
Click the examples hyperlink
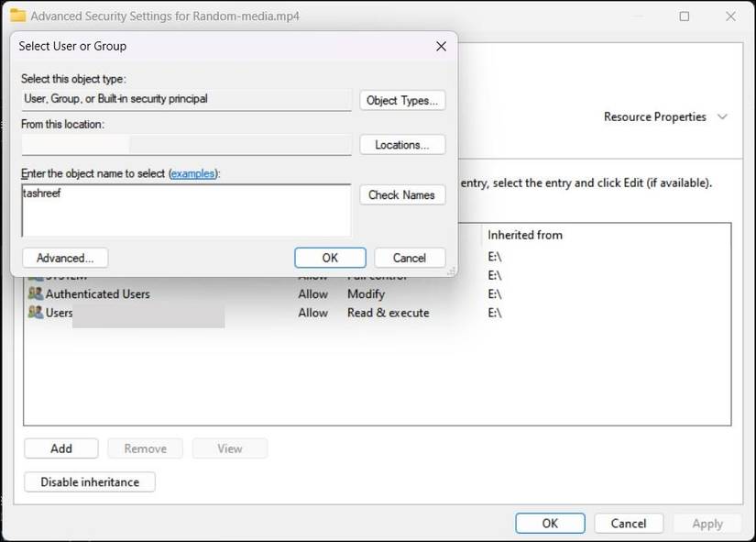tap(193, 173)
